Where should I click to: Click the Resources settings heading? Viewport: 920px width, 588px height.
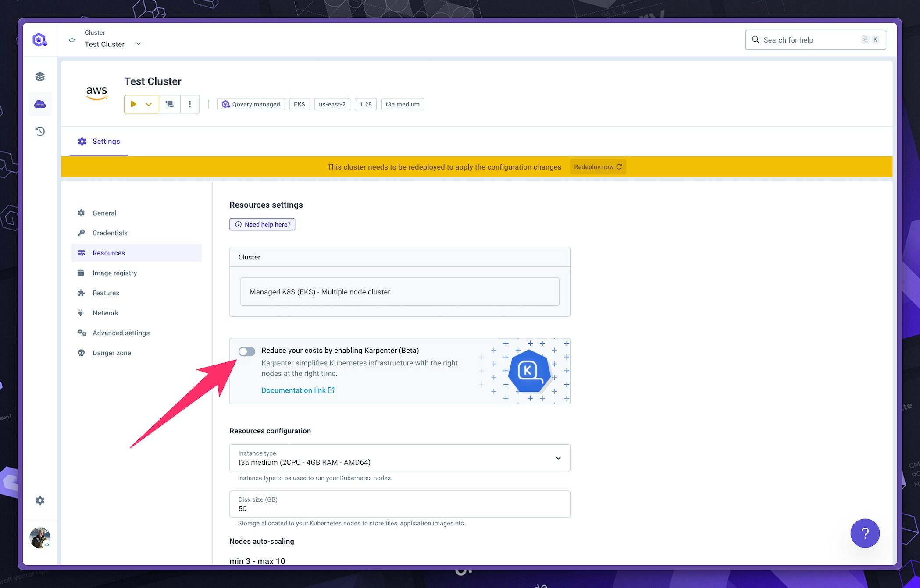266,205
